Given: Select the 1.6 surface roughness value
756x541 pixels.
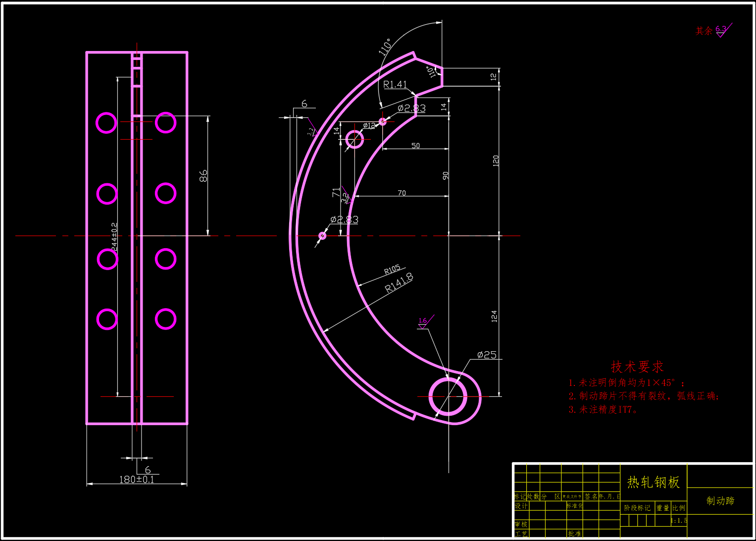Looking at the screenshot, I should (x=422, y=321).
